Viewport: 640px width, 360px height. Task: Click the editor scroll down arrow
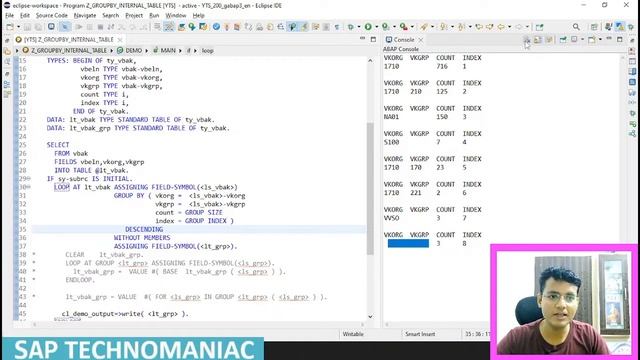(370, 316)
